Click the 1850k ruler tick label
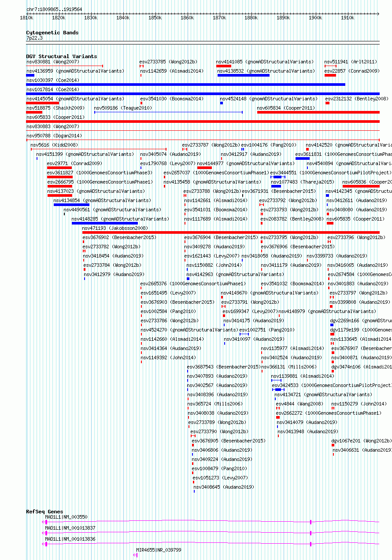 pos(155,18)
